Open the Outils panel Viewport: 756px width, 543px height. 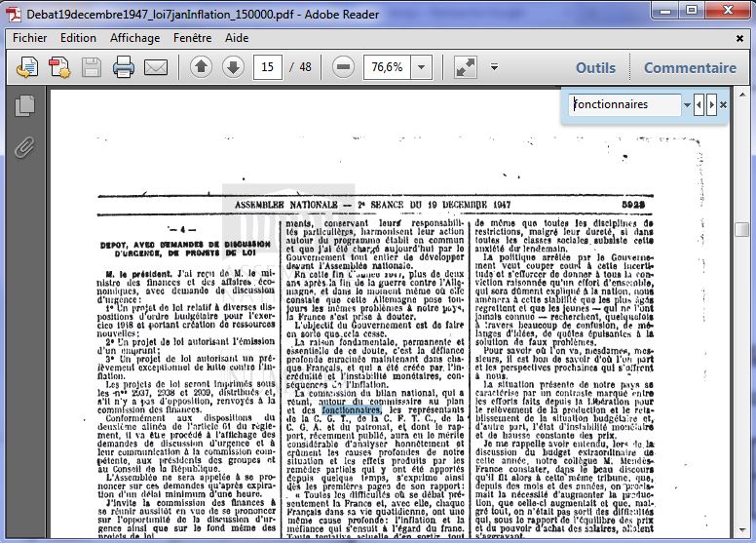click(595, 67)
